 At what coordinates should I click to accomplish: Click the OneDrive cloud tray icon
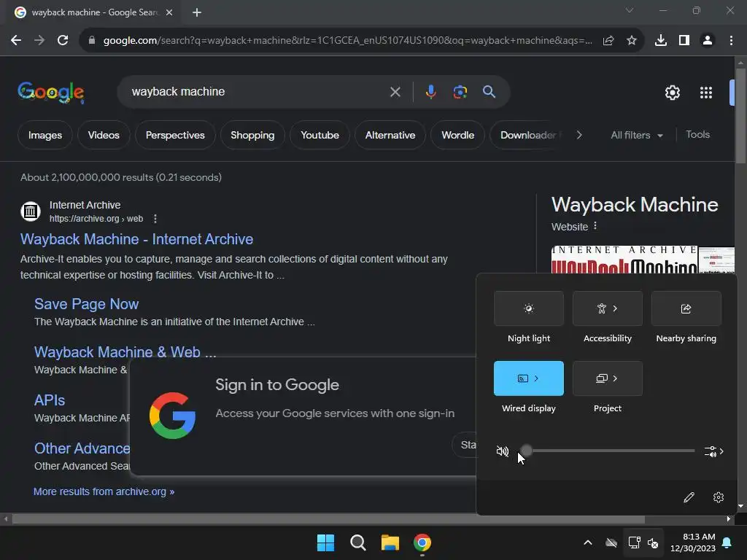[611, 542]
